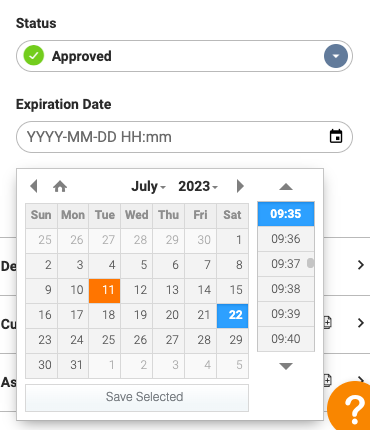Click the green Approved check icon

click(x=34, y=56)
